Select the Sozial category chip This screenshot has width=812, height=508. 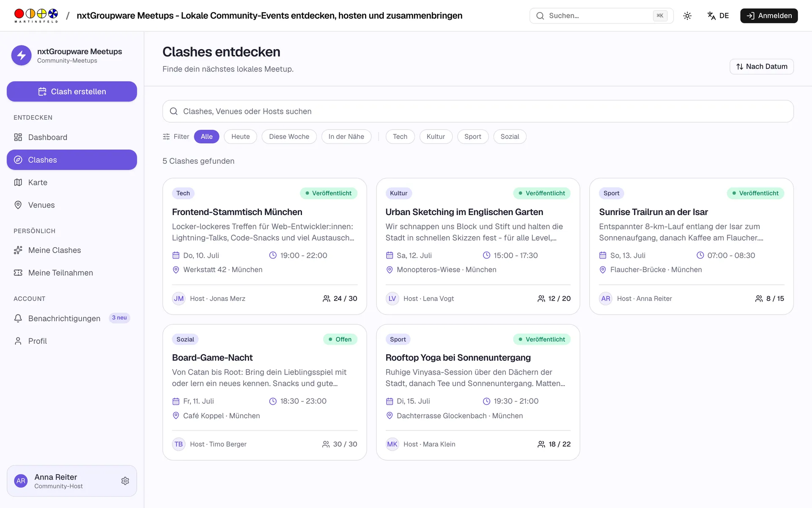click(x=510, y=137)
